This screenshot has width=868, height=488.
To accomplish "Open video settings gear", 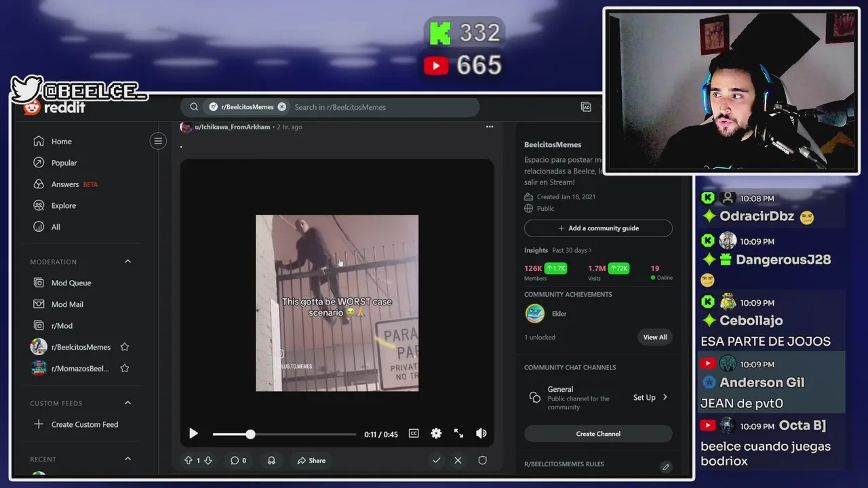I will point(436,434).
